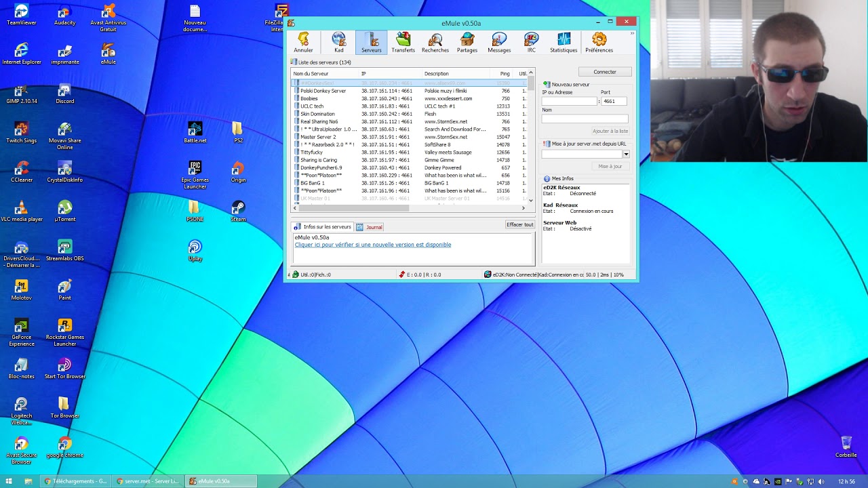Open the Recherches search view
The image size is (868, 488).
tap(435, 42)
